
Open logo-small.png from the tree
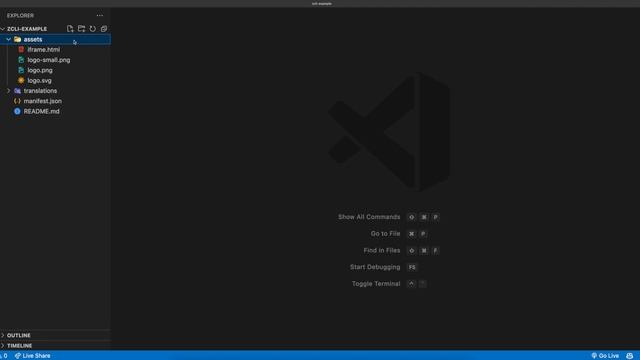pyautogui.click(x=49, y=60)
